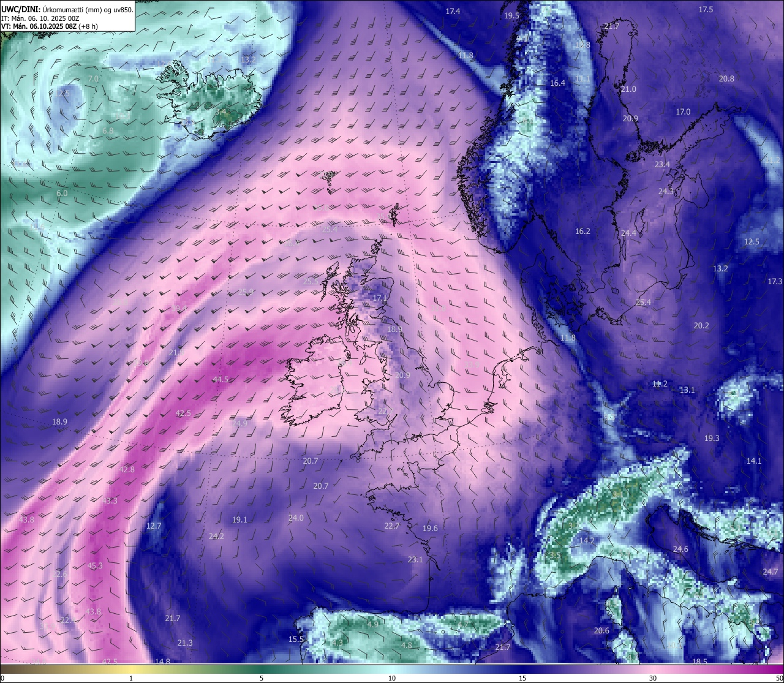Click the UWC/DINI Úrkomumætti title text

point(67,9)
